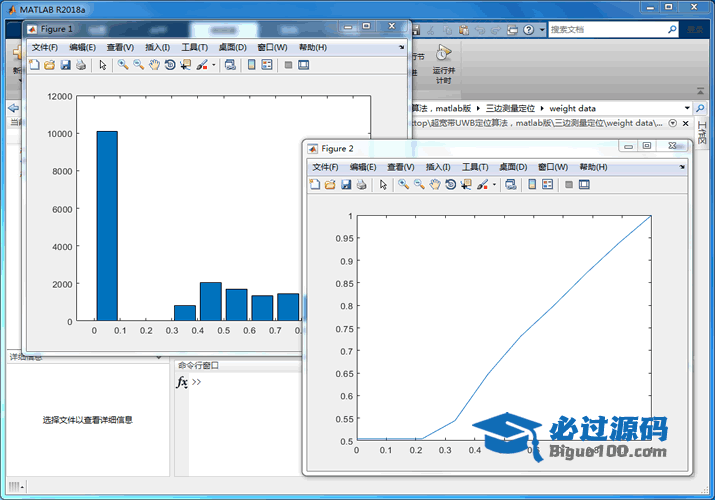
Task: Click 运行并计时 run and time button
Action: 444,64
